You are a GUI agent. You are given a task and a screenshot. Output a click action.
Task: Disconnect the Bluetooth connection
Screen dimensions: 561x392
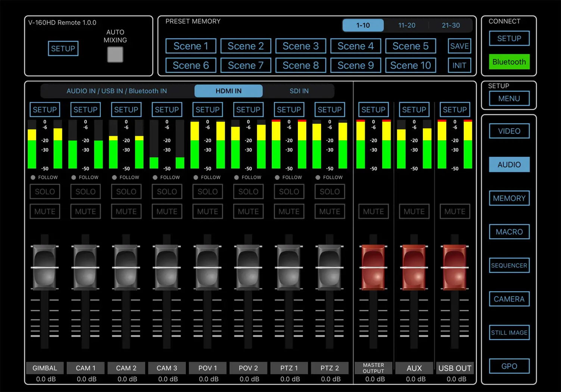[x=509, y=62]
